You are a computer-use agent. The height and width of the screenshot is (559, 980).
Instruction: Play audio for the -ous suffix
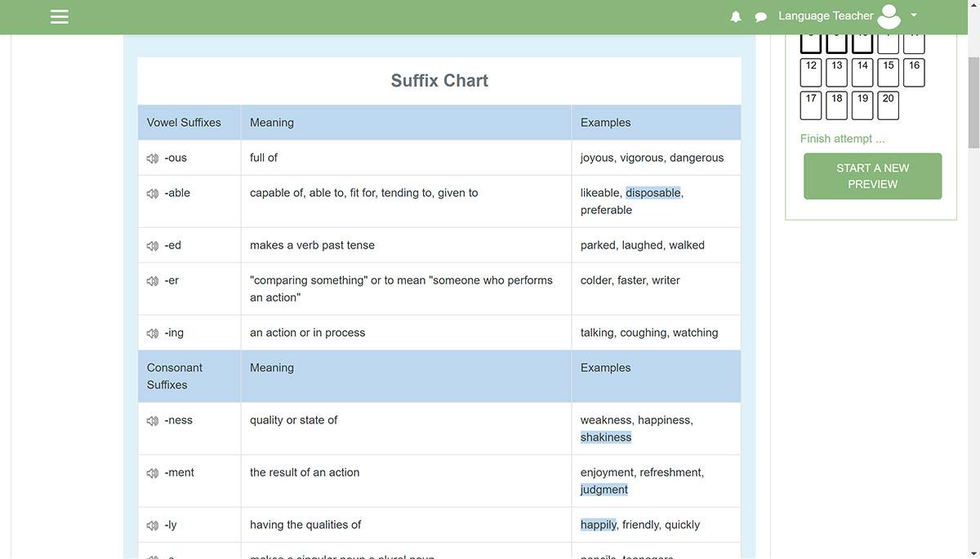pyautogui.click(x=153, y=158)
